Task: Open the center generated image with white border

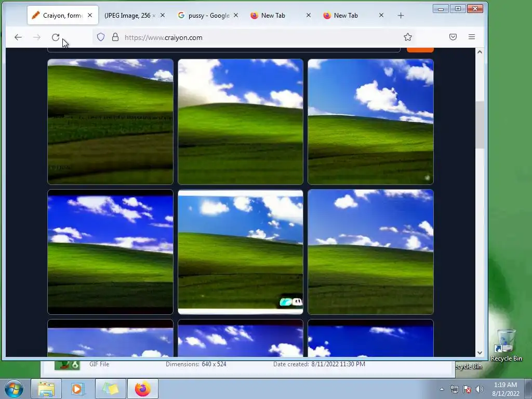Action: point(241,252)
